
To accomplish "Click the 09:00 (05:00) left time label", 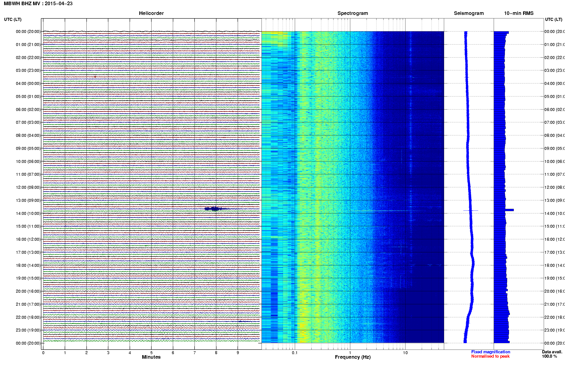I will click(28, 148).
